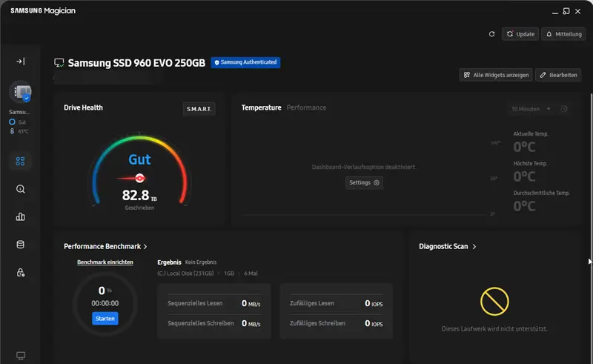
Task: Open the Drive Details magnifier icon
Action: pos(21,189)
